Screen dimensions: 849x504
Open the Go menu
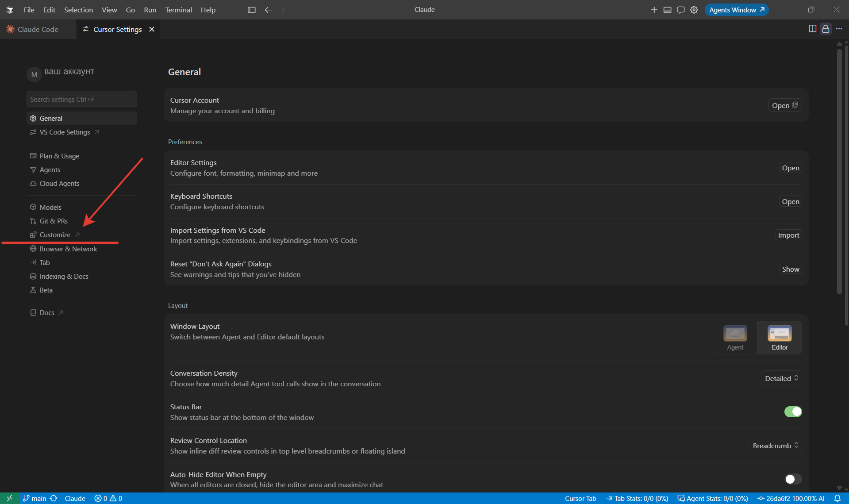(130, 10)
